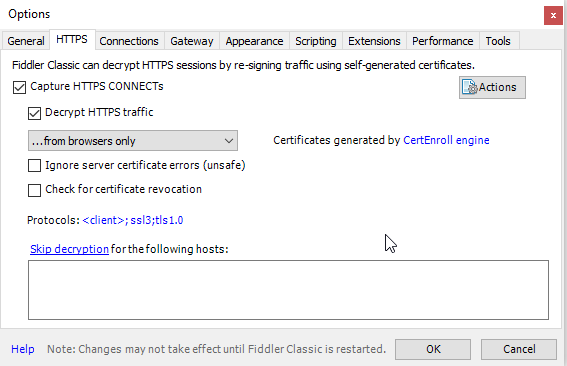Click inside the skip hosts text box
Viewport: 567px width, 366px height.
pos(288,290)
